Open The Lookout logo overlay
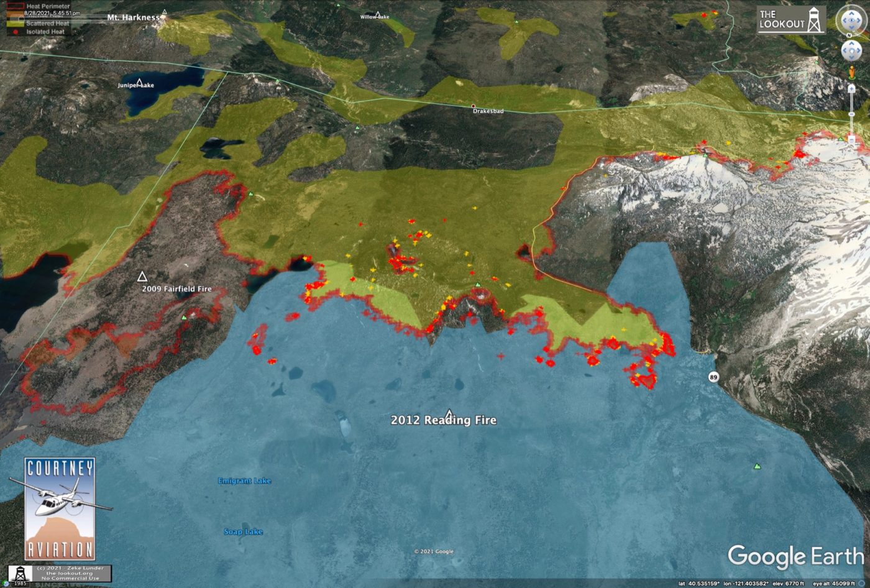The height and width of the screenshot is (588, 870). [791, 19]
